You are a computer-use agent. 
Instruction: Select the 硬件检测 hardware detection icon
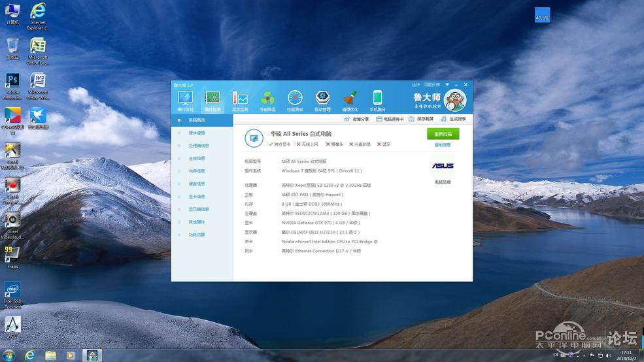(212, 101)
